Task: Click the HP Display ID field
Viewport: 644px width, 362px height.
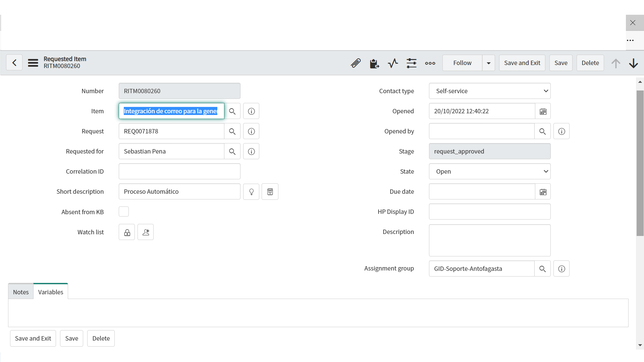Action: click(490, 212)
